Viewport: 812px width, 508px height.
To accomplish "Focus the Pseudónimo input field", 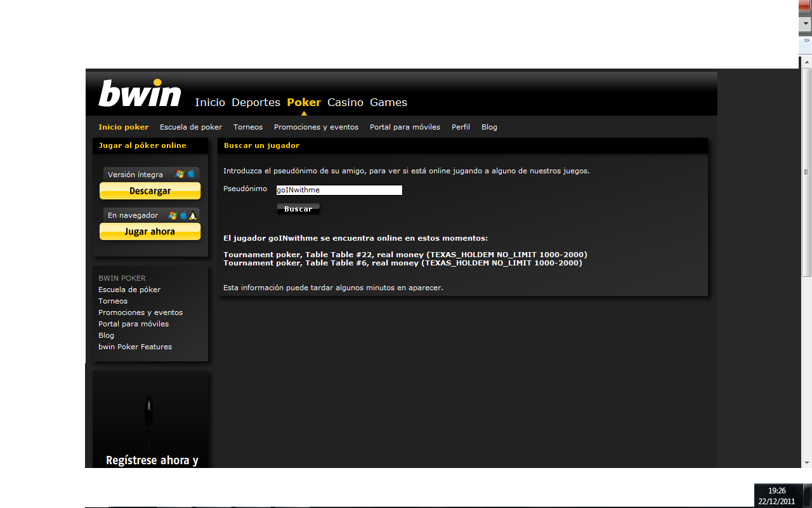I will coord(339,190).
